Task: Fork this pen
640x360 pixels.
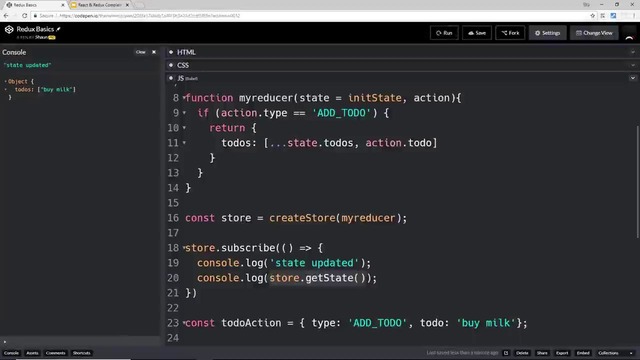Action: [510, 33]
